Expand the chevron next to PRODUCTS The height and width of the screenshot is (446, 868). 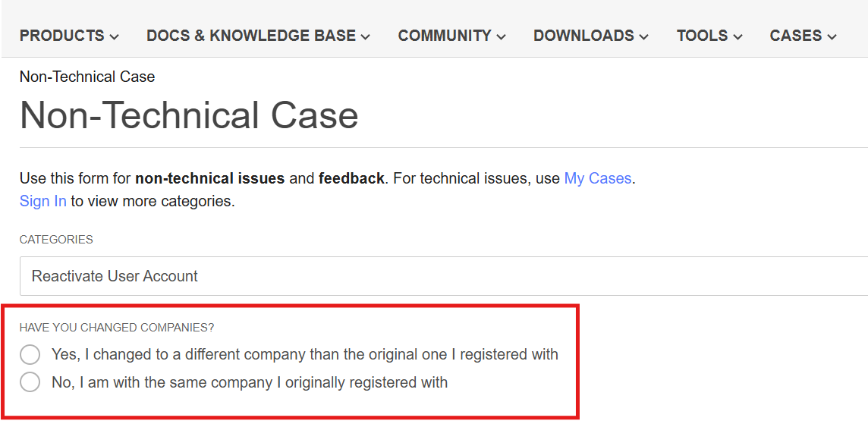tap(115, 36)
